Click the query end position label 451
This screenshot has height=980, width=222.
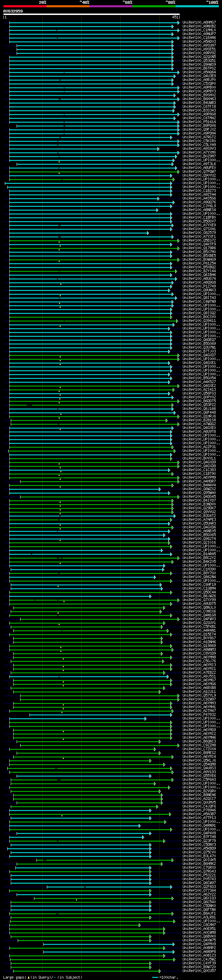(x=175, y=17)
